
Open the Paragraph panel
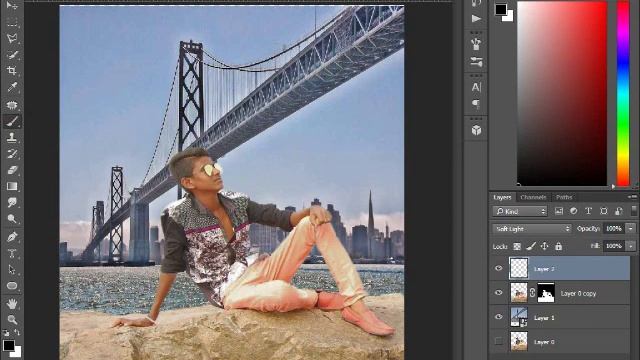coord(476,104)
